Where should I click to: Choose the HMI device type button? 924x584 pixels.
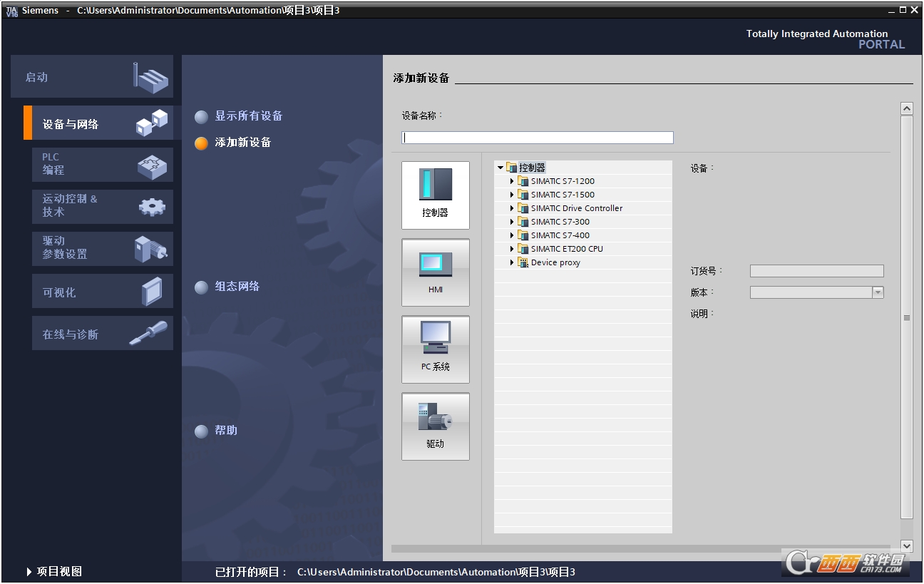coord(436,272)
